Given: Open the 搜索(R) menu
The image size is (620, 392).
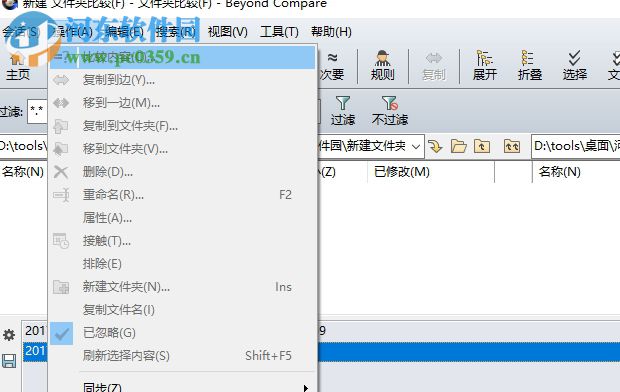Looking at the screenshot, I should [176, 32].
